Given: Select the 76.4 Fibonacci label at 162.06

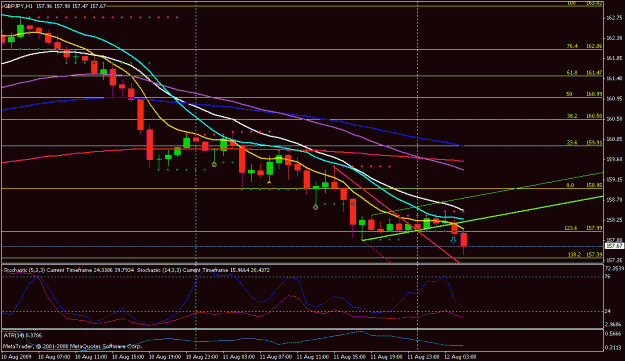Looking at the screenshot, I should pyautogui.click(x=584, y=46).
